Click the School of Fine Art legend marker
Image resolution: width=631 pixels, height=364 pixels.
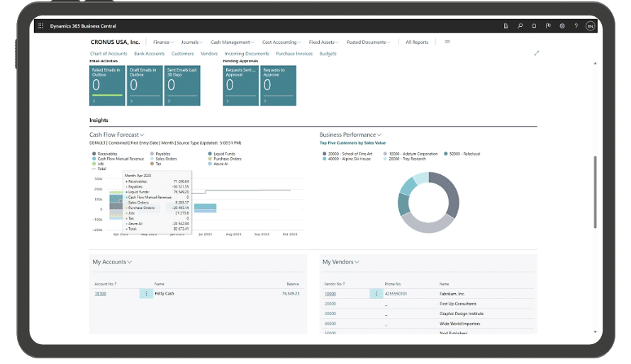(x=324, y=154)
